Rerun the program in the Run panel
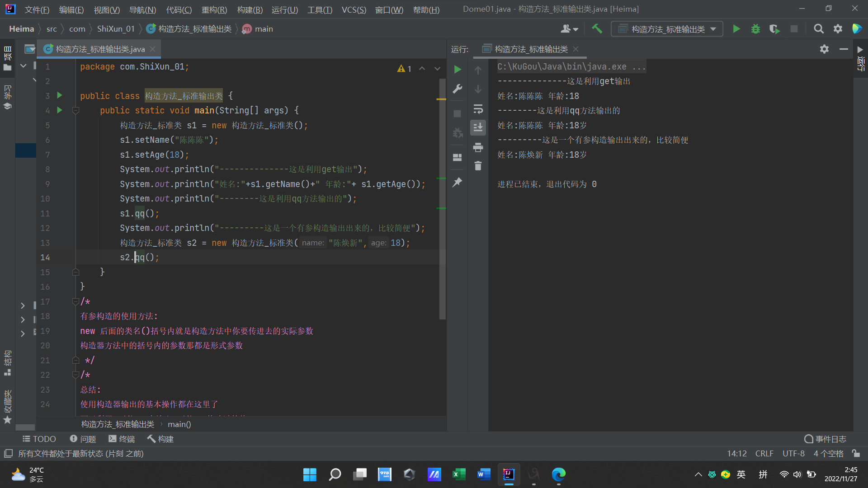 458,70
